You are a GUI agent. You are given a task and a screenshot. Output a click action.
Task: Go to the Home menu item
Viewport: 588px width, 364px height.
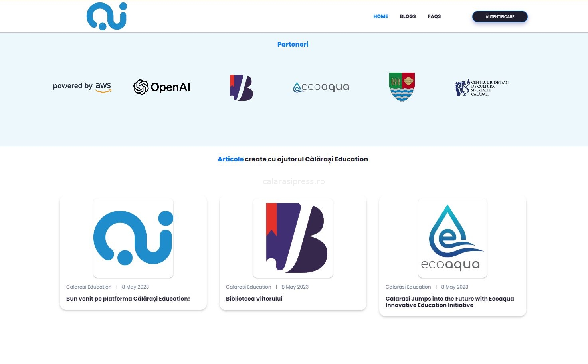coord(380,16)
